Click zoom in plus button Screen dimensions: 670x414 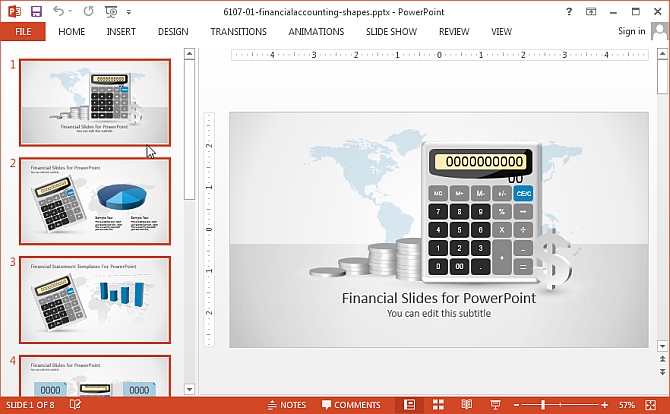coord(604,405)
